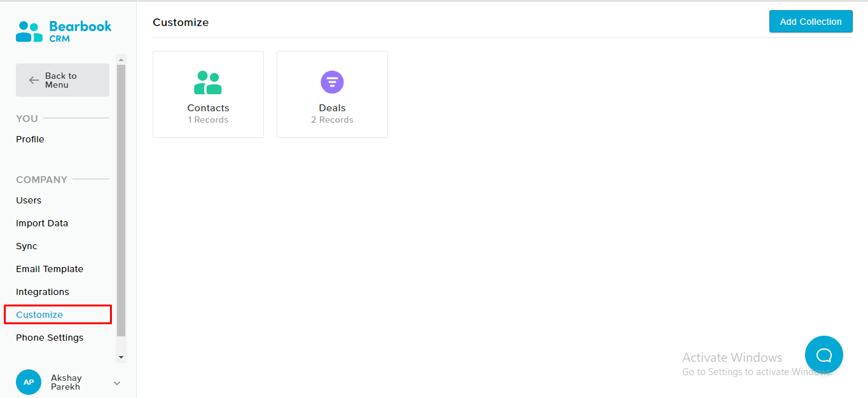The width and height of the screenshot is (868, 398).
Task: Click the sidebar scroll-down arrow
Action: click(121, 358)
